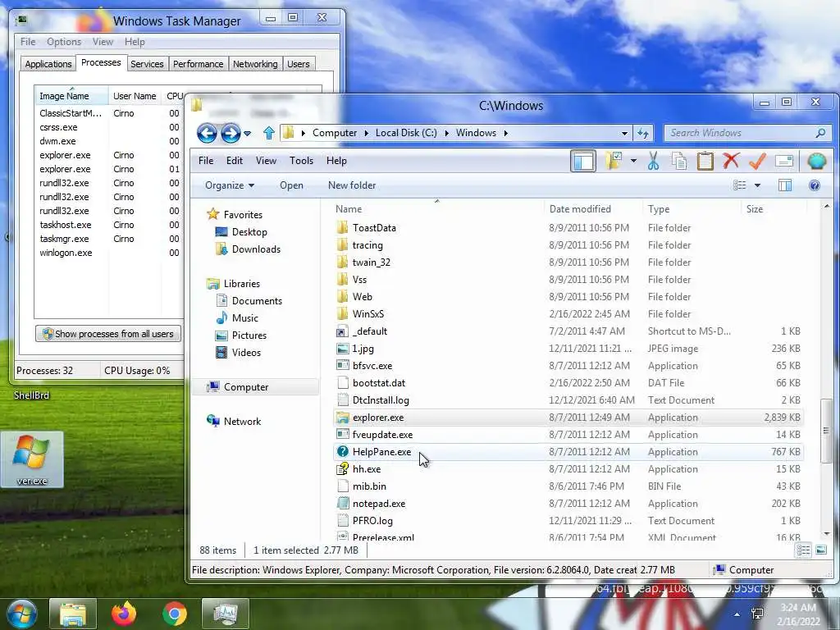Image resolution: width=840 pixels, height=630 pixels.
Task: Select the explorer.exe file in list
Action: click(568, 418)
